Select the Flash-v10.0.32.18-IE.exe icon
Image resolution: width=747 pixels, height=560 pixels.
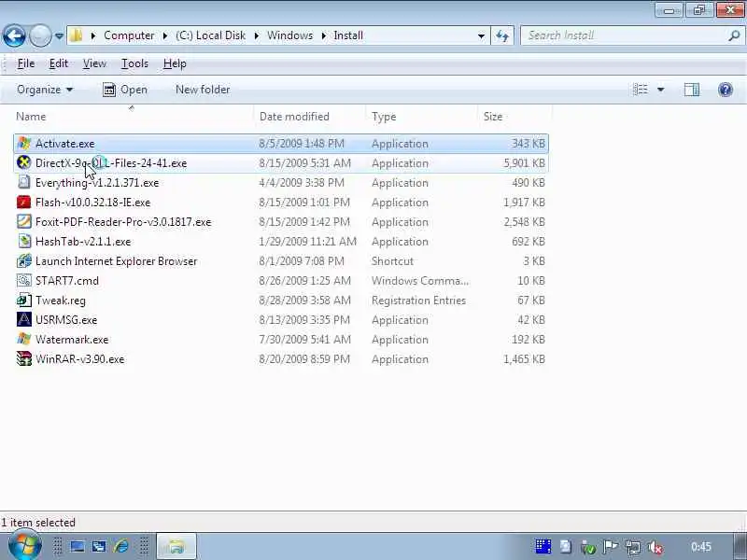click(24, 203)
